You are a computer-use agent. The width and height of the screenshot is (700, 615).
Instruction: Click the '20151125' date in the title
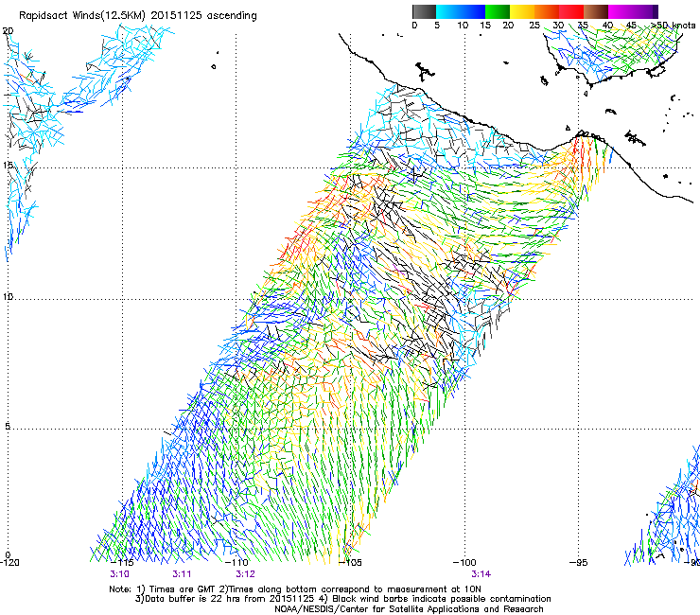click(176, 15)
